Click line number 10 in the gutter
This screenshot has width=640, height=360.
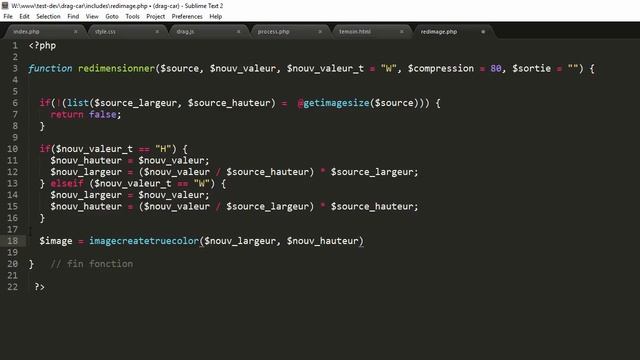coord(13,149)
